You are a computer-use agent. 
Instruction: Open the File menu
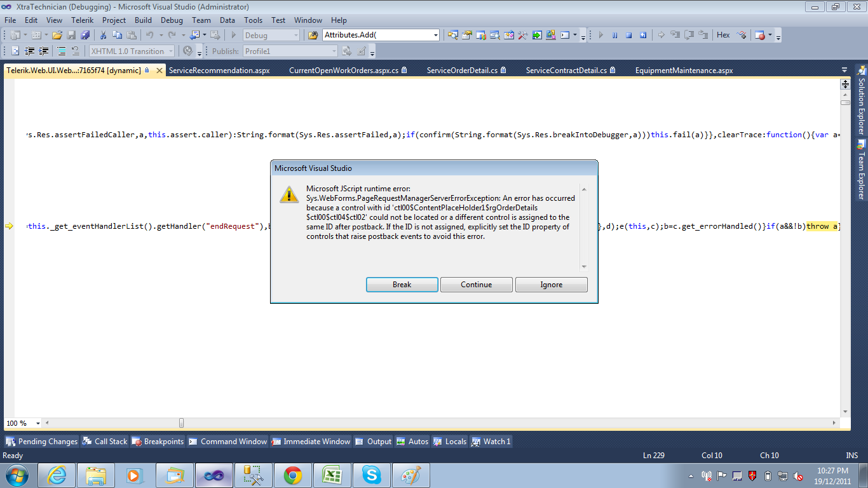[x=10, y=20]
